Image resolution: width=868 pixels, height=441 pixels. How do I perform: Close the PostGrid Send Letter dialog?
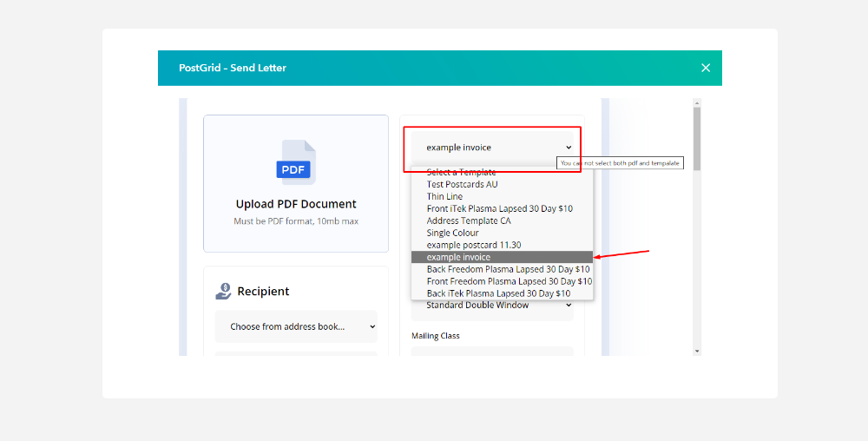pos(705,68)
